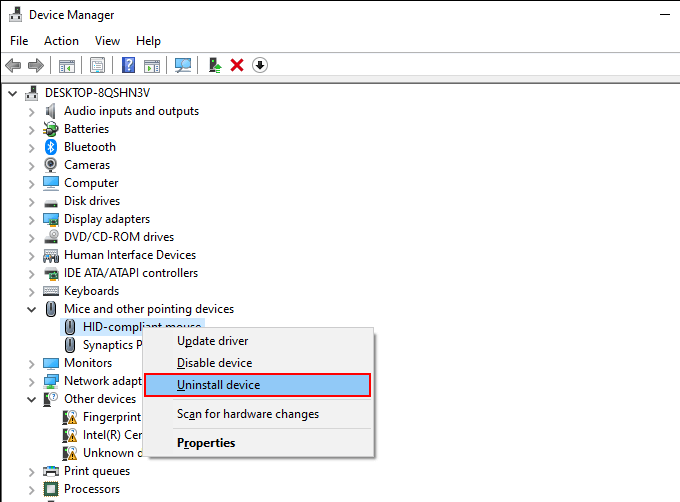The width and height of the screenshot is (680, 502).
Task: Click the Bluetooth category icon
Action: (51, 147)
